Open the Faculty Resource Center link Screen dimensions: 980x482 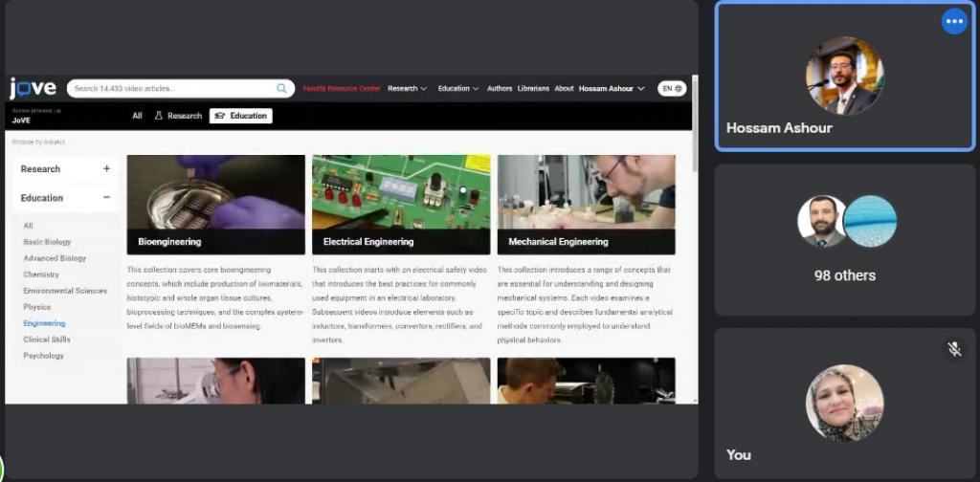tap(342, 89)
